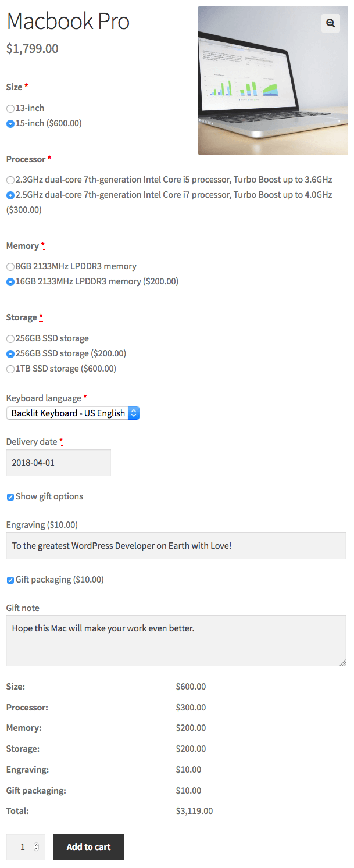Select the 13-inch size option

click(10, 108)
